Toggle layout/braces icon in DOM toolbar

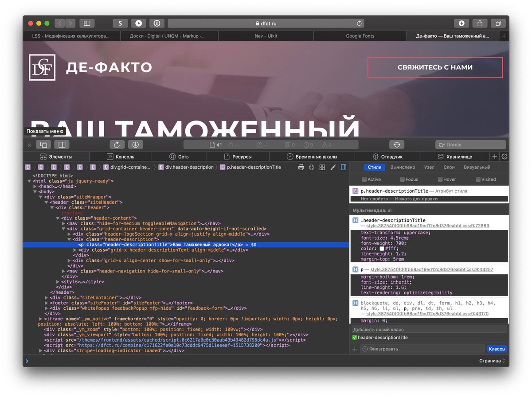pyautogui.click(x=311, y=167)
